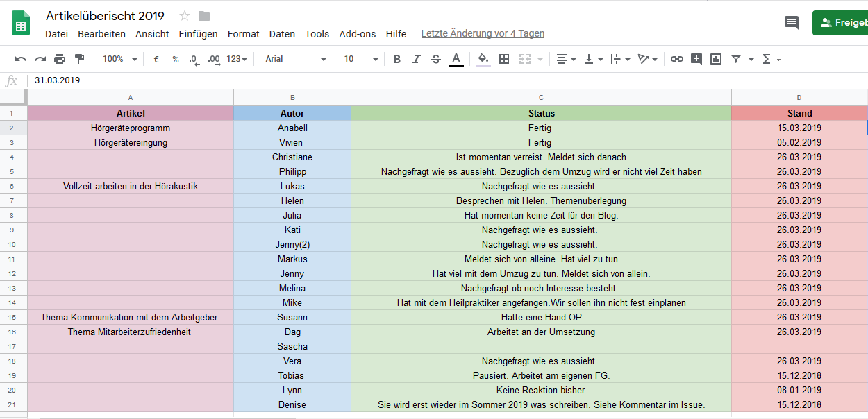Toggle italic text formatting
This screenshot has height=419, width=868.
pyautogui.click(x=416, y=60)
